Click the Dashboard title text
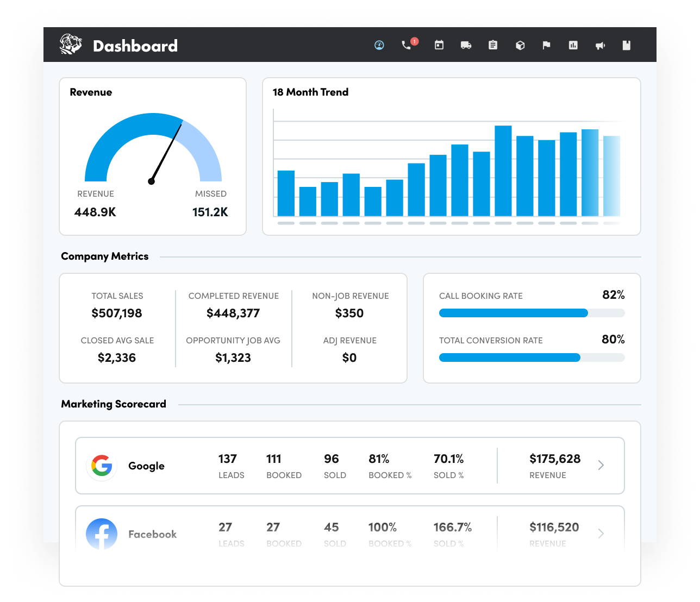 [x=135, y=46]
